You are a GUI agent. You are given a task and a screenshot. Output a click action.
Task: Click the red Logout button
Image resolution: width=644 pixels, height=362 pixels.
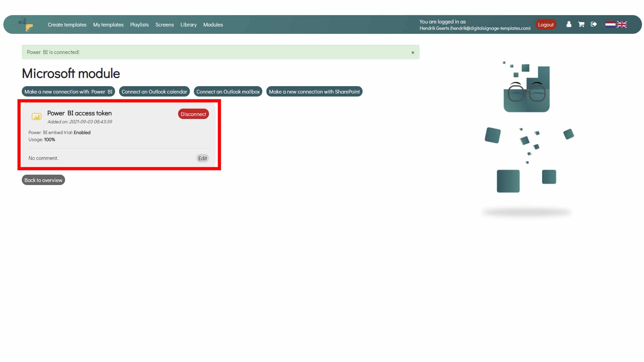(x=546, y=24)
